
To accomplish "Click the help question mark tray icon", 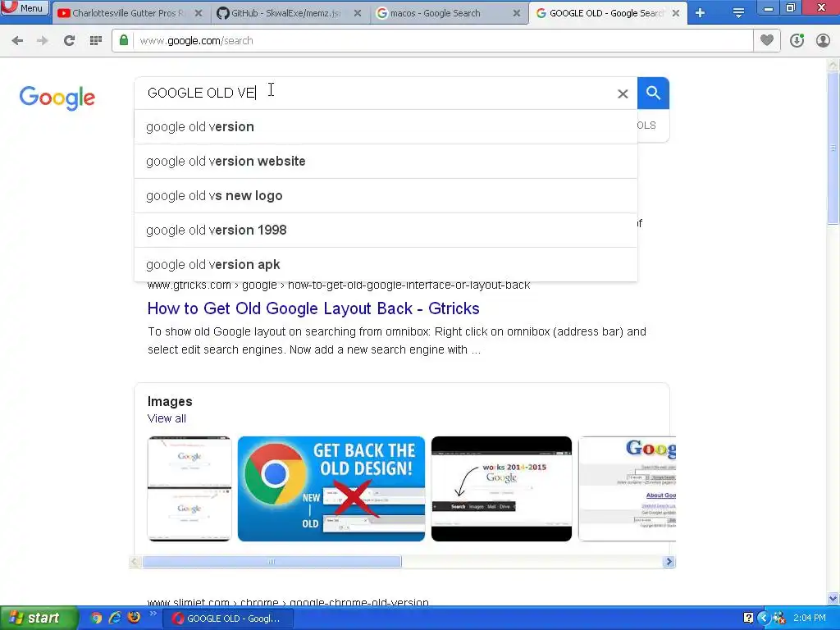I will pos(748,619).
